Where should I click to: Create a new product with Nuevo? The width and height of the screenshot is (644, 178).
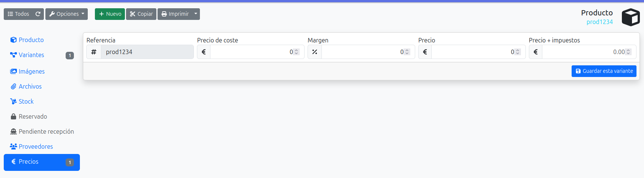point(110,14)
